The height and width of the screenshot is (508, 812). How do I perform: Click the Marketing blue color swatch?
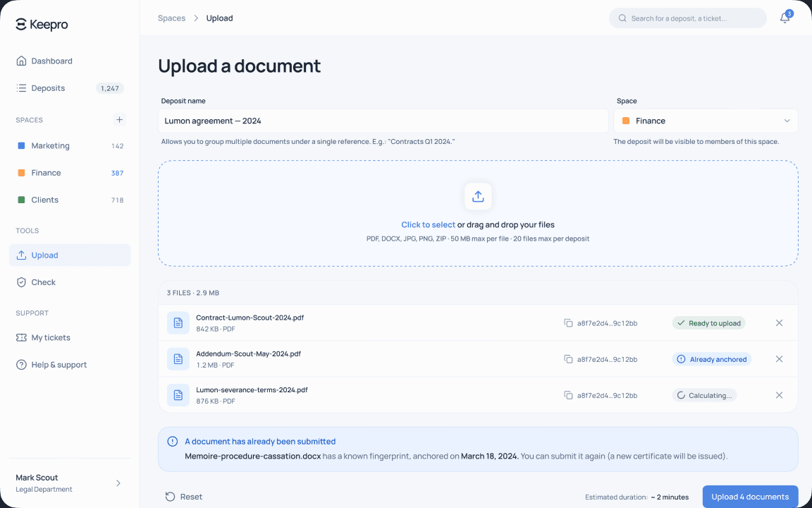21,145
